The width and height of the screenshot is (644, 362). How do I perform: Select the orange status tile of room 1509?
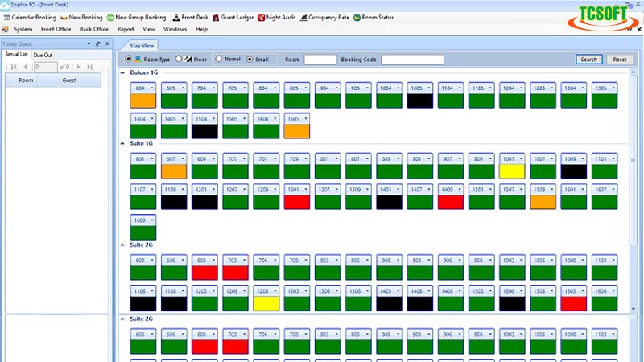[x=543, y=202]
